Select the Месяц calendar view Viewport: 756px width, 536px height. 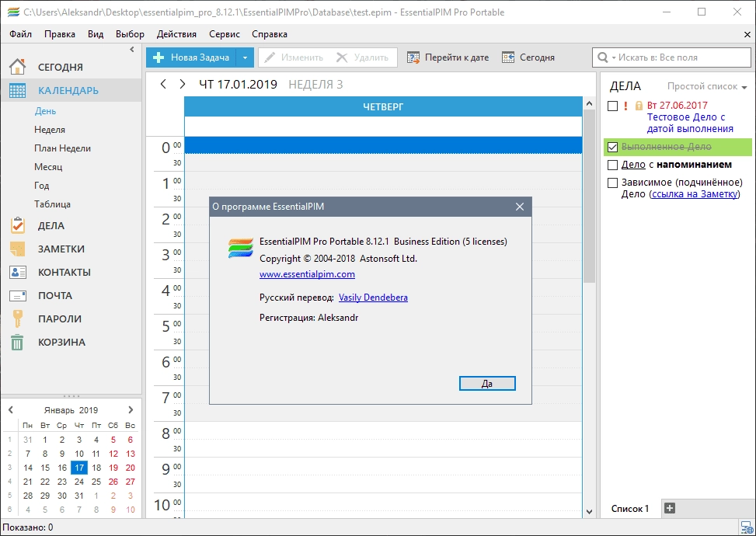coord(48,167)
